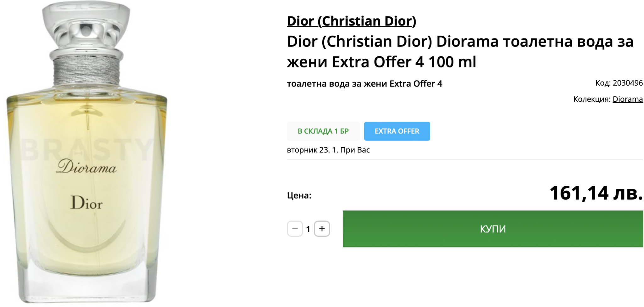Decrease quantity with the minus button
644x307 pixels.
295,229
